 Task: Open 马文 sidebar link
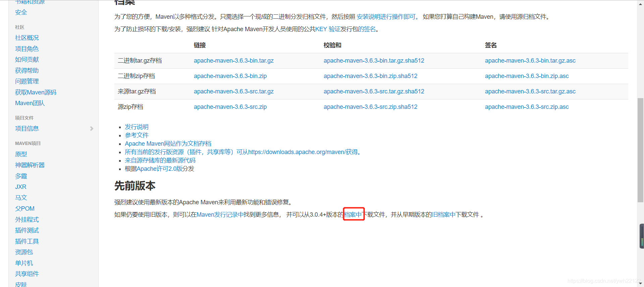[x=21, y=198]
